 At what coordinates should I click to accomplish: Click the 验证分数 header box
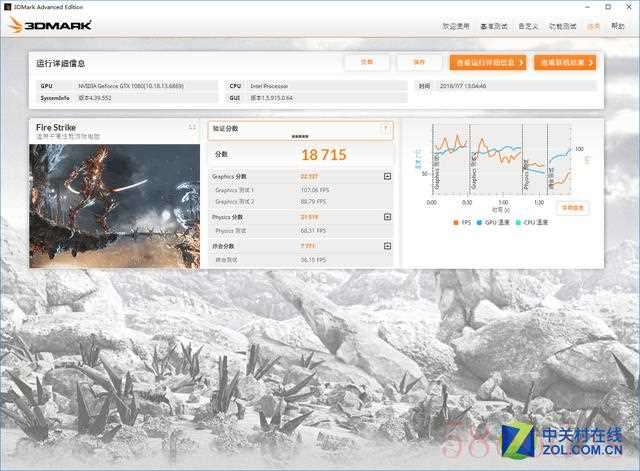pyautogui.click(x=300, y=130)
